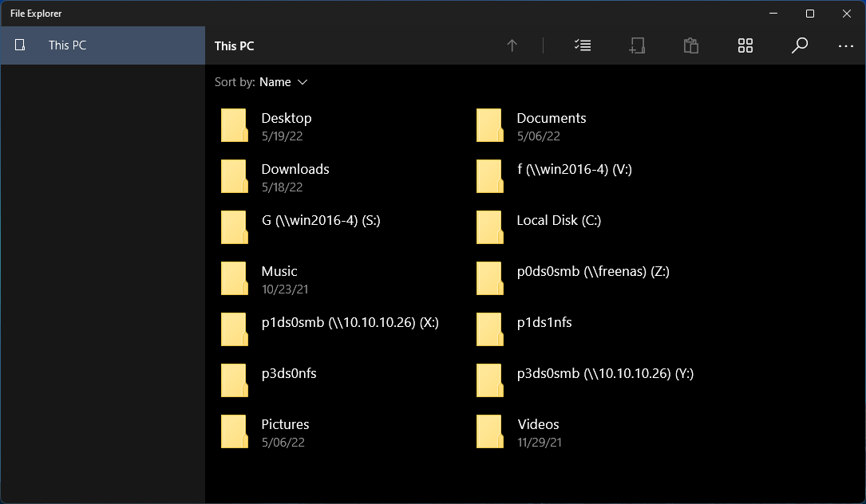Click the Pictures date 5/06/22
866x504 pixels.
(283, 442)
